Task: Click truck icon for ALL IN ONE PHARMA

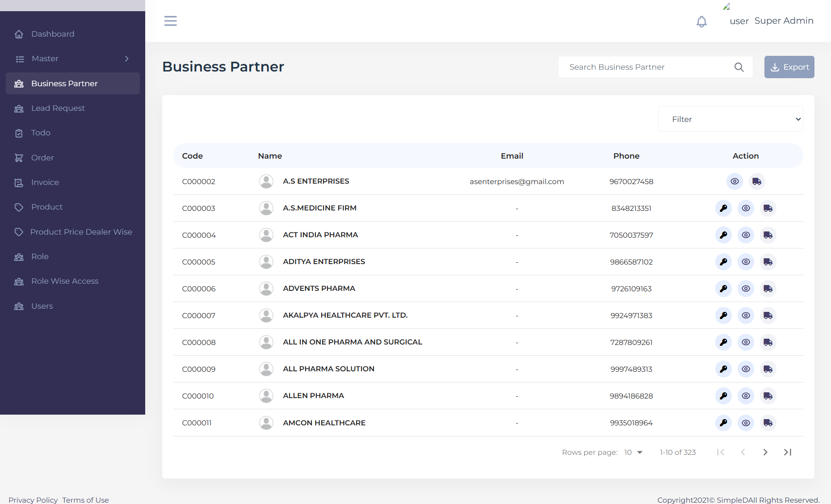Action: (x=768, y=342)
